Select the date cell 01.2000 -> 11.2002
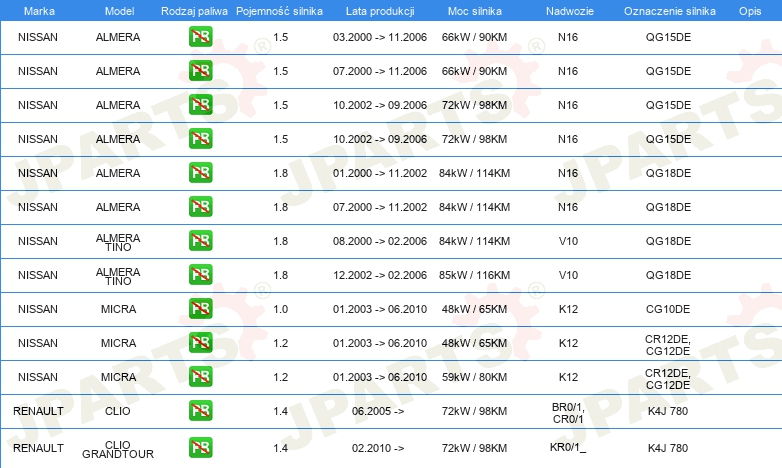782x468 pixels. (380, 173)
